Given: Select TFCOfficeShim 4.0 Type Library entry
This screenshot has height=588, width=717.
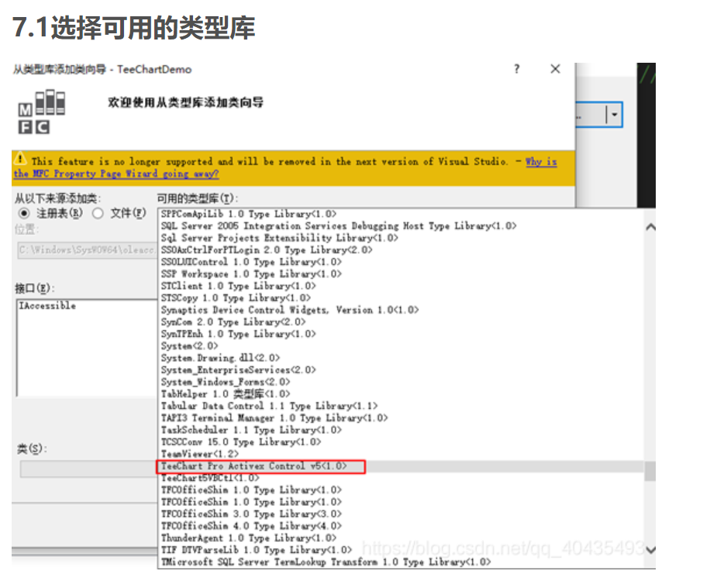Looking at the screenshot, I should (x=251, y=526).
